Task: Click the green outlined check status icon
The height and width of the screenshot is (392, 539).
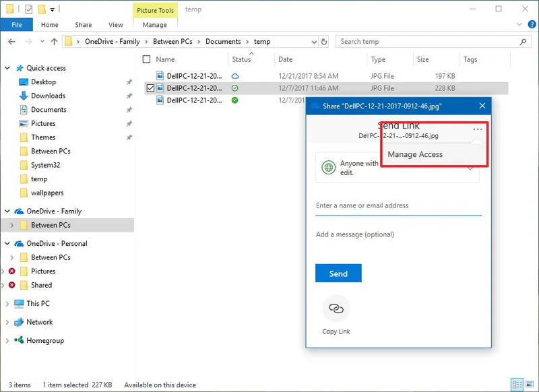Action: pos(234,88)
